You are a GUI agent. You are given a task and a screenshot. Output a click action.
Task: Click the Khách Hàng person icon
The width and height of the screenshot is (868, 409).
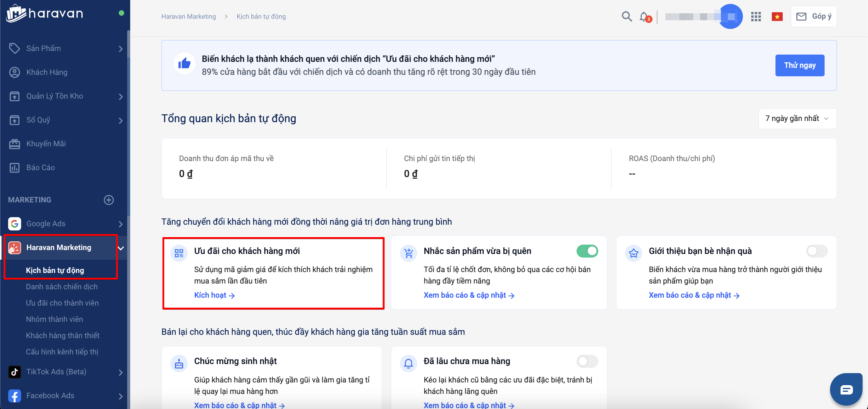pos(14,72)
